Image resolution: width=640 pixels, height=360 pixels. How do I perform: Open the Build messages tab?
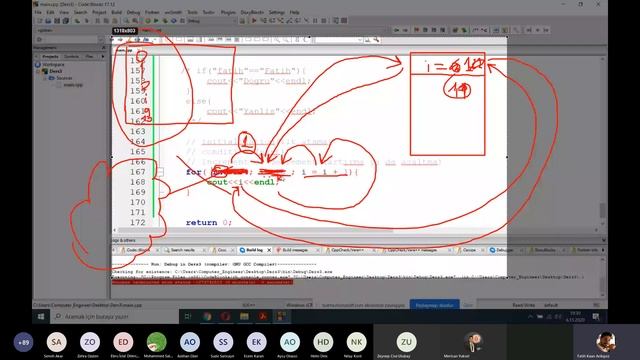click(295, 250)
